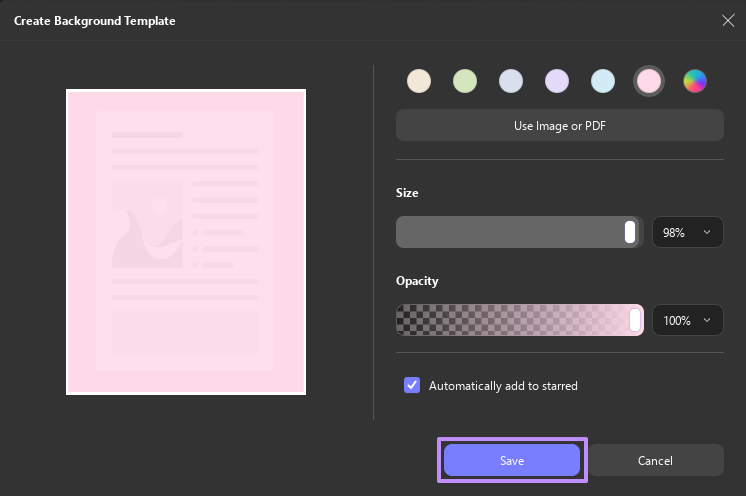
Task: Choose the lavender color swatch
Action: [557, 81]
